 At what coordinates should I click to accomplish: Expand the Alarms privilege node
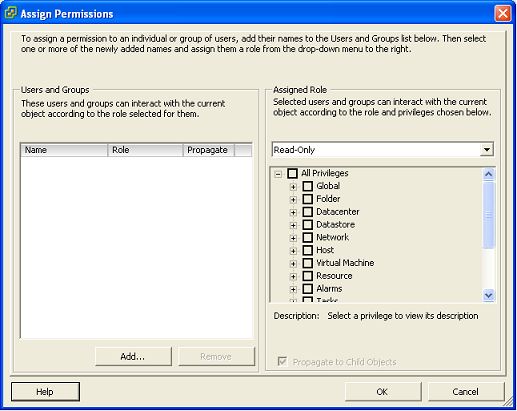(293, 289)
